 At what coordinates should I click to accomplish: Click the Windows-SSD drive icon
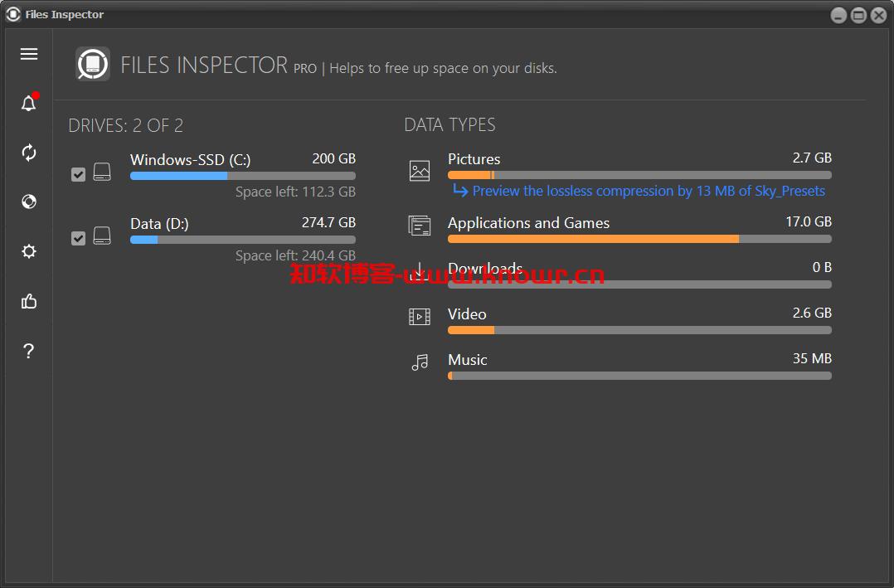[x=102, y=172]
